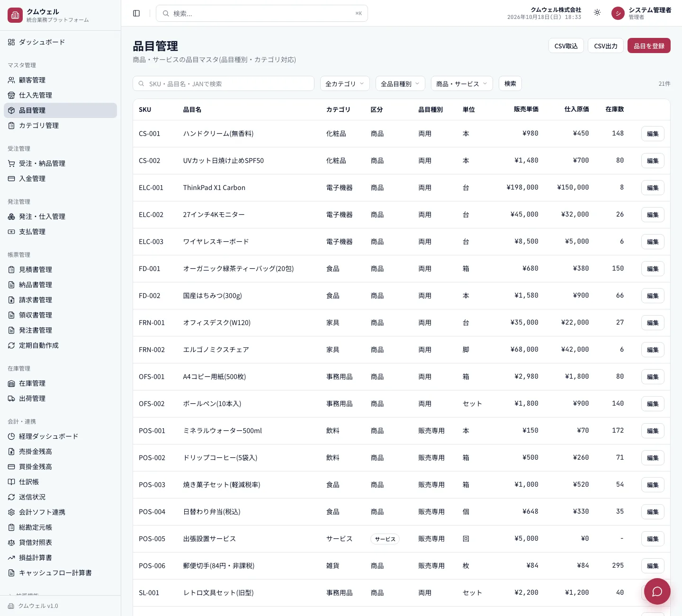Open the 商品・サービス dropdown
The image size is (682, 616).
tap(462, 83)
